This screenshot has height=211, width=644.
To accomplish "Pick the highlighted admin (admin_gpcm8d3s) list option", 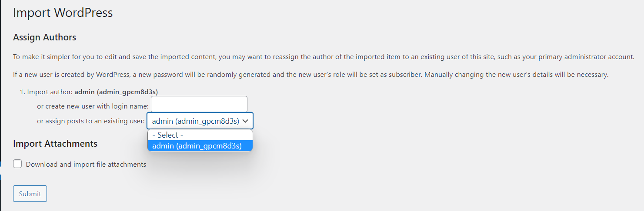I will 197,146.
